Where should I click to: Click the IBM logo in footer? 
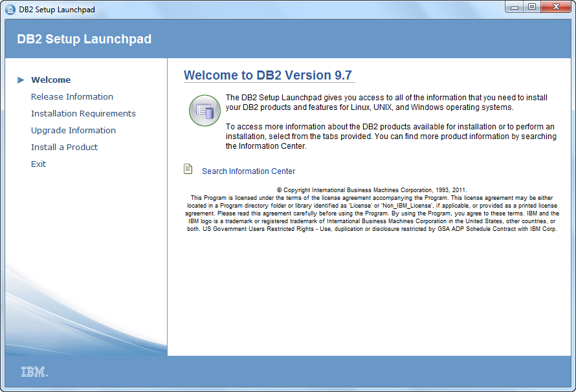[x=34, y=372]
